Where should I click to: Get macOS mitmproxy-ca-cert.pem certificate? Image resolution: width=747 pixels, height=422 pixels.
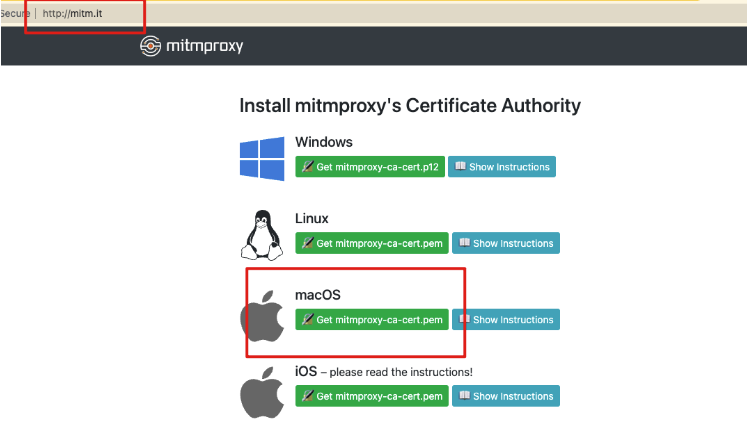coord(372,320)
